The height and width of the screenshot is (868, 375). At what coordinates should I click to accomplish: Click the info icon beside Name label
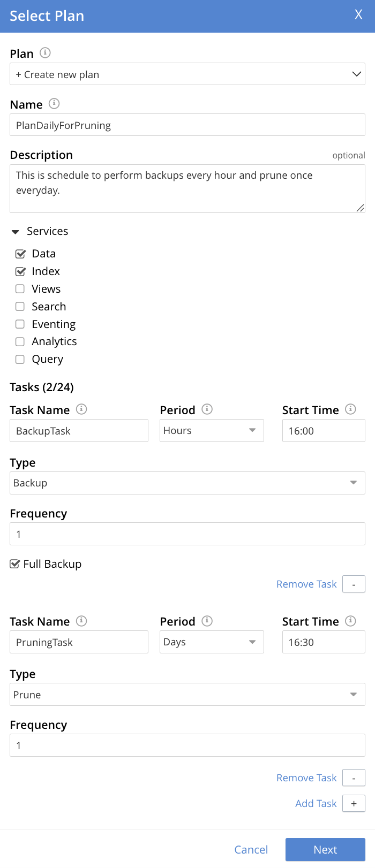(x=54, y=104)
